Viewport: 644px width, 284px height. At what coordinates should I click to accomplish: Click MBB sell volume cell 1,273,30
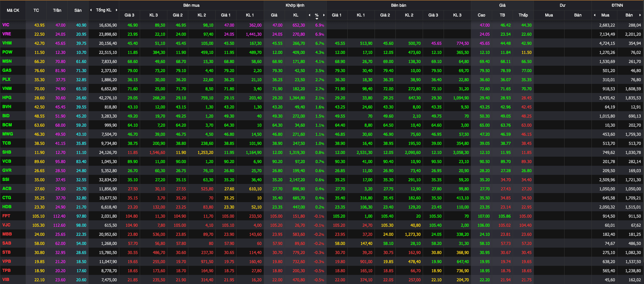(413, 234)
